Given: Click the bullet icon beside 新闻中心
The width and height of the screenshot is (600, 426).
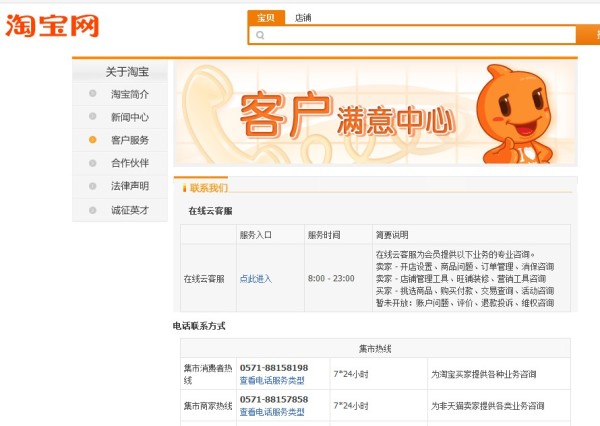Looking at the screenshot, I should coord(93,116).
